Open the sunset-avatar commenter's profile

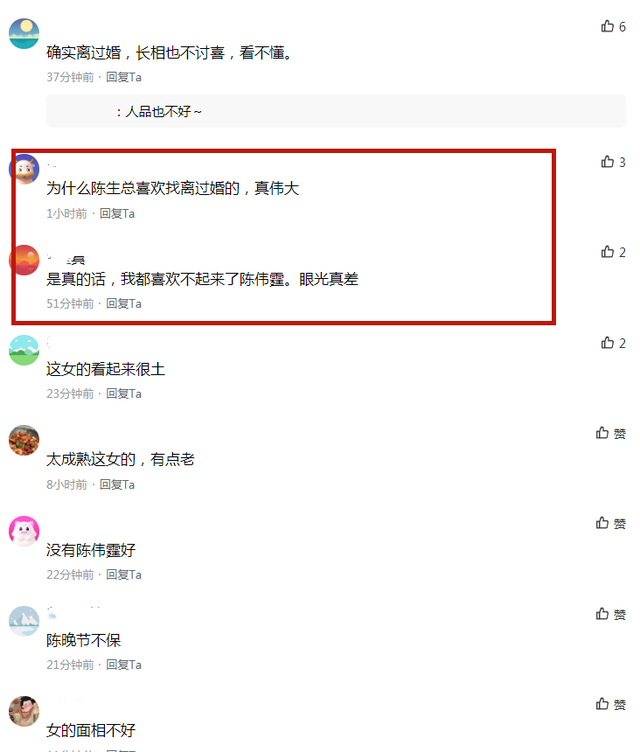pyautogui.click(x=24, y=260)
